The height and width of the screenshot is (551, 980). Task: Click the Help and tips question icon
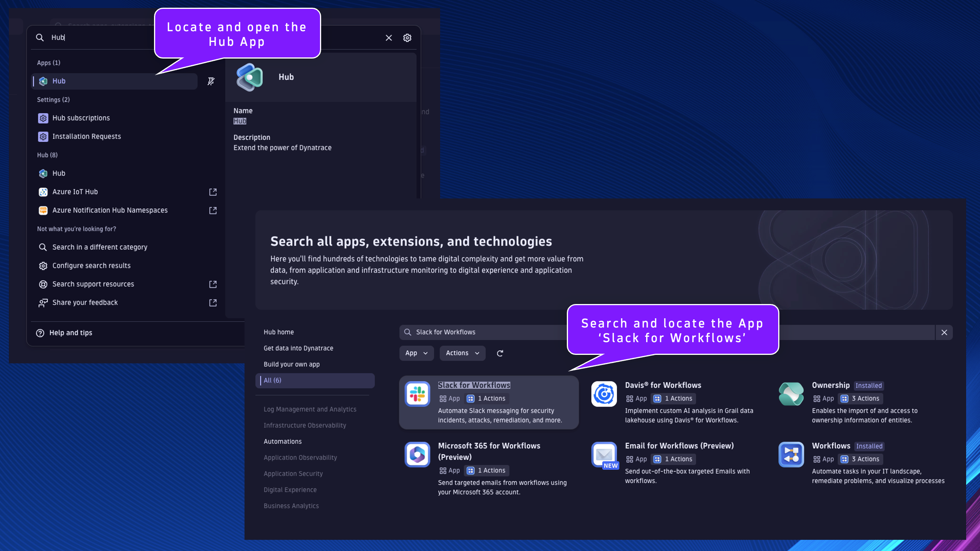coord(40,333)
